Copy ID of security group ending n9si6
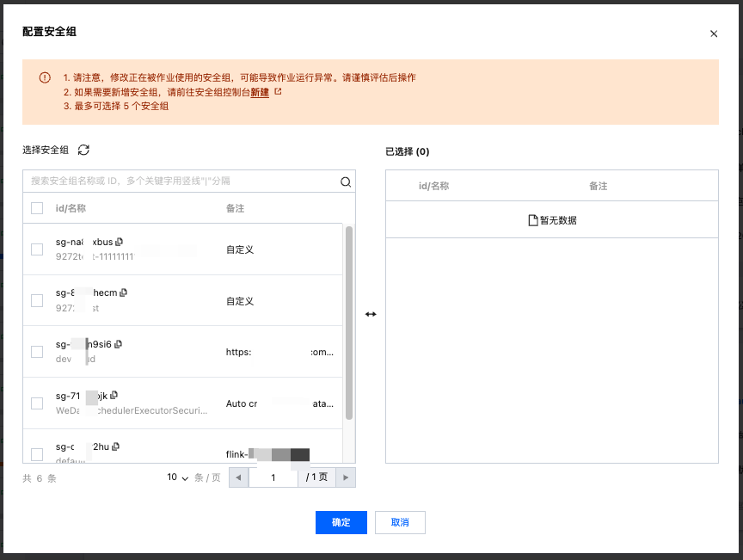 119,344
